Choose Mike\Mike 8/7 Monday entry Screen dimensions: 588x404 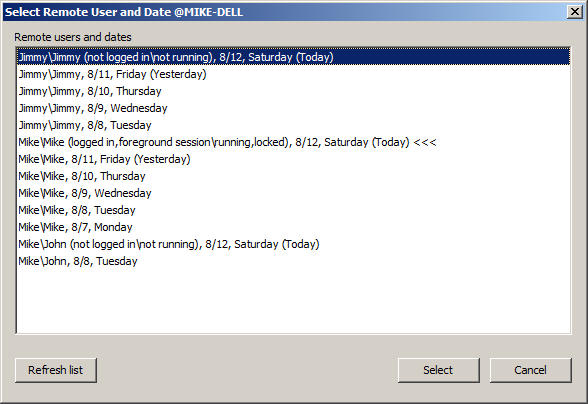(293, 227)
